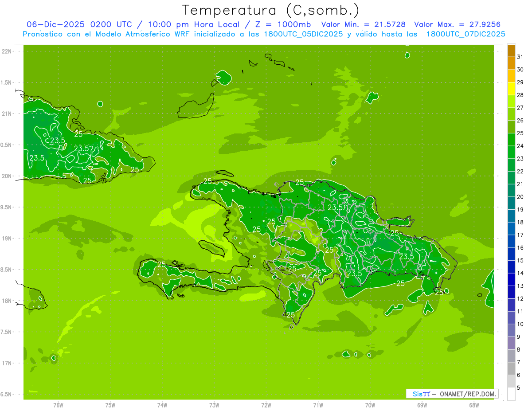
Task: Click the '1800UTC_07DIC2025' valid-until time
Action: [465, 34]
